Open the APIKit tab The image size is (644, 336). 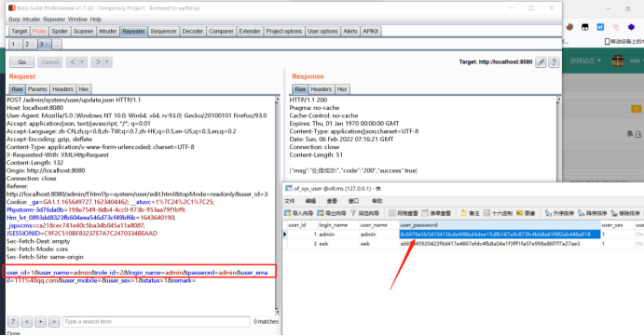point(371,31)
